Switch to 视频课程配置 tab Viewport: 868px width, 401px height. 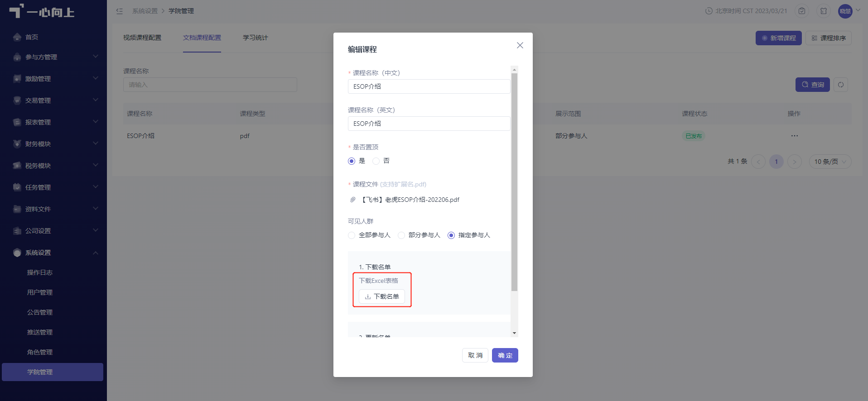(142, 38)
